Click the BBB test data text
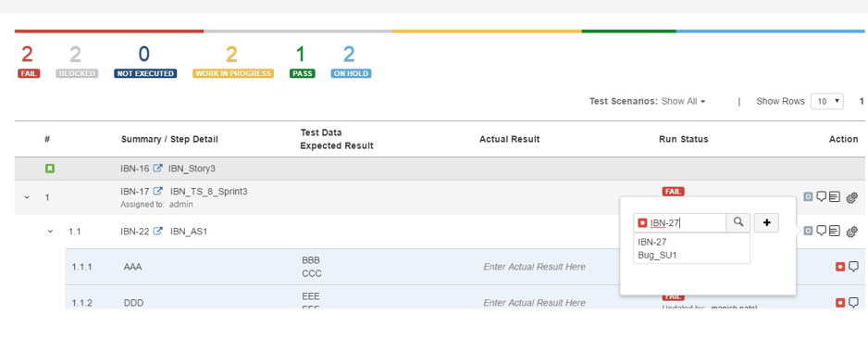The width and height of the screenshot is (868, 352). click(x=311, y=260)
